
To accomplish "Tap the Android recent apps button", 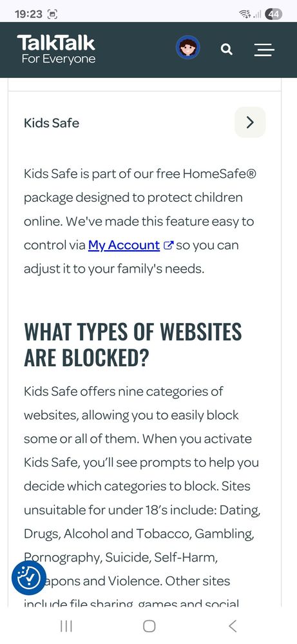I will (66, 626).
